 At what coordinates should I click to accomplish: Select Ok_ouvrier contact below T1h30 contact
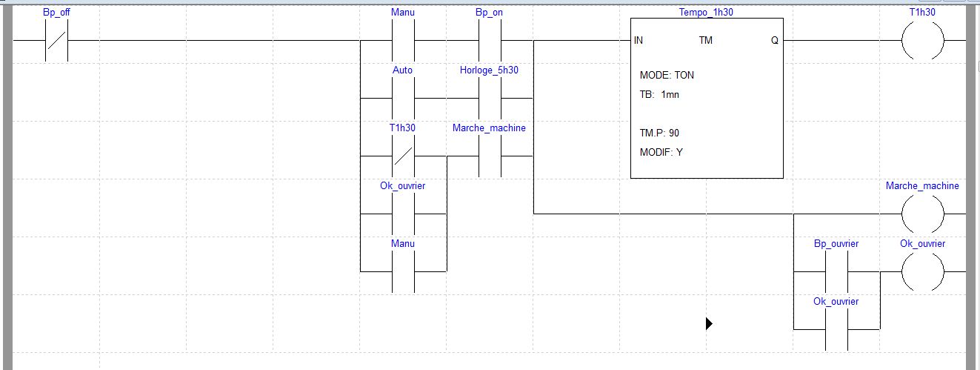tap(403, 214)
